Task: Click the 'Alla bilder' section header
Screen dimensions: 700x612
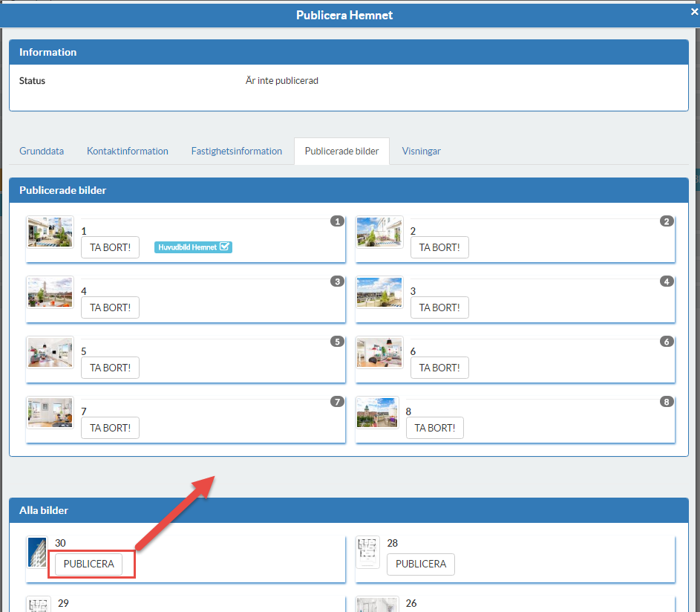Action: coord(349,510)
